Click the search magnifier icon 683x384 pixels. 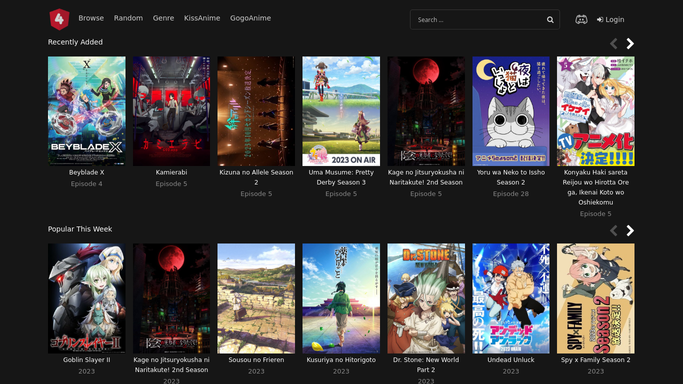click(x=550, y=20)
